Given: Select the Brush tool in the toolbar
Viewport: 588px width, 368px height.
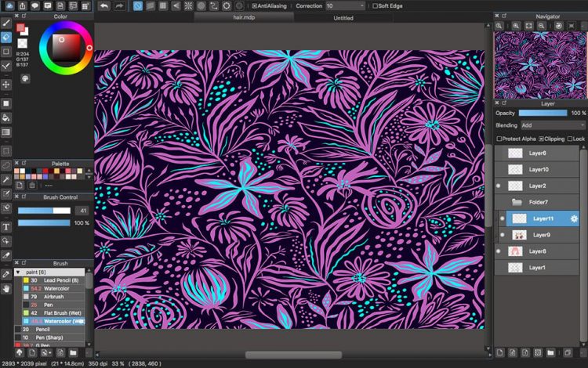Looking at the screenshot, I should click(6, 23).
